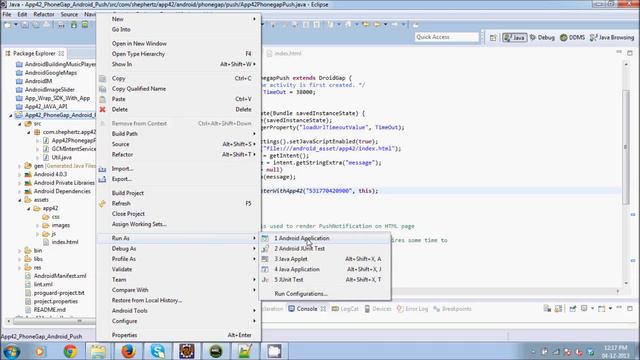Select the Package Explorer tab
This screenshot has height=360, width=640.
click(34, 53)
